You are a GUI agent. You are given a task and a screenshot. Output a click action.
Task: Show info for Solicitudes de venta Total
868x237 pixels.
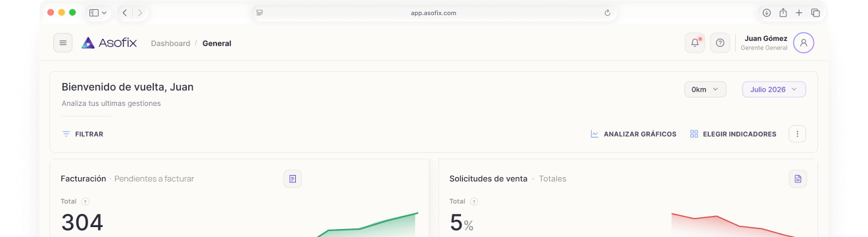click(474, 201)
